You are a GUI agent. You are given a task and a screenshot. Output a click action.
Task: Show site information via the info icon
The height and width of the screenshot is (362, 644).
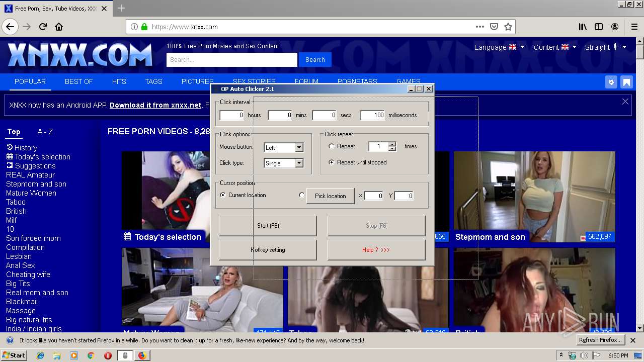point(134,27)
